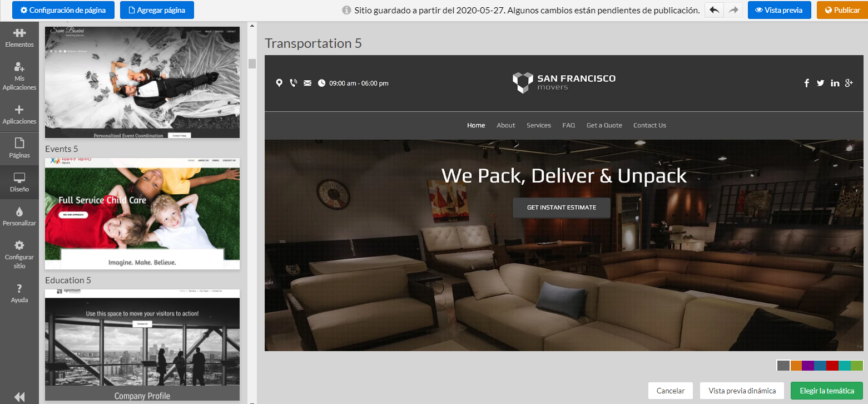The image size is (868, 404).
Task: Choose the red color scheme swatch
Action: point(832,366)
